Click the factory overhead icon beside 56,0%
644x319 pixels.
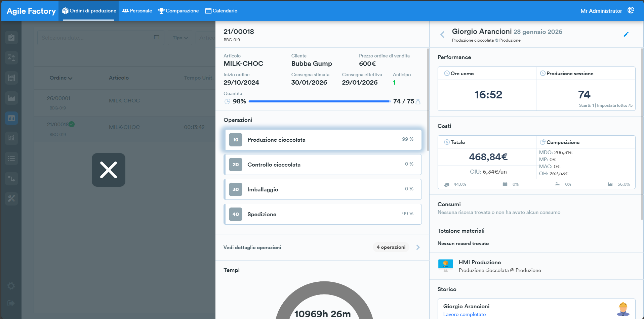coord(610,184)
